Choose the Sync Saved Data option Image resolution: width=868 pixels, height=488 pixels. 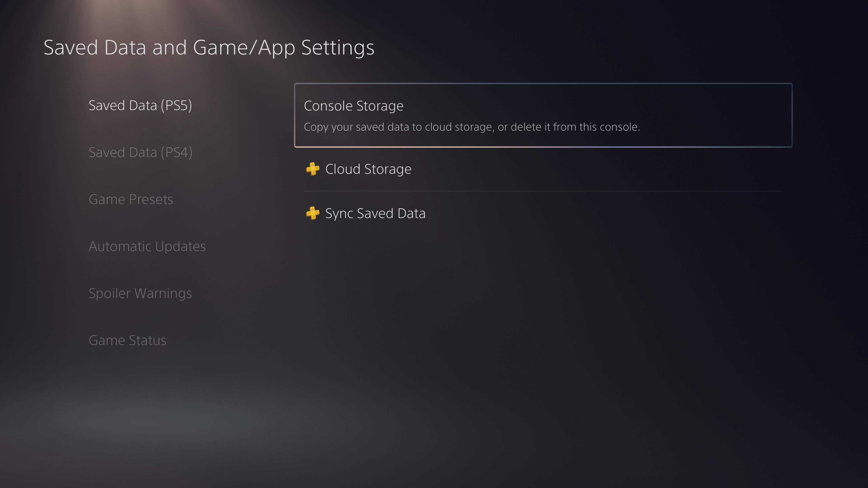coord(543,213)
